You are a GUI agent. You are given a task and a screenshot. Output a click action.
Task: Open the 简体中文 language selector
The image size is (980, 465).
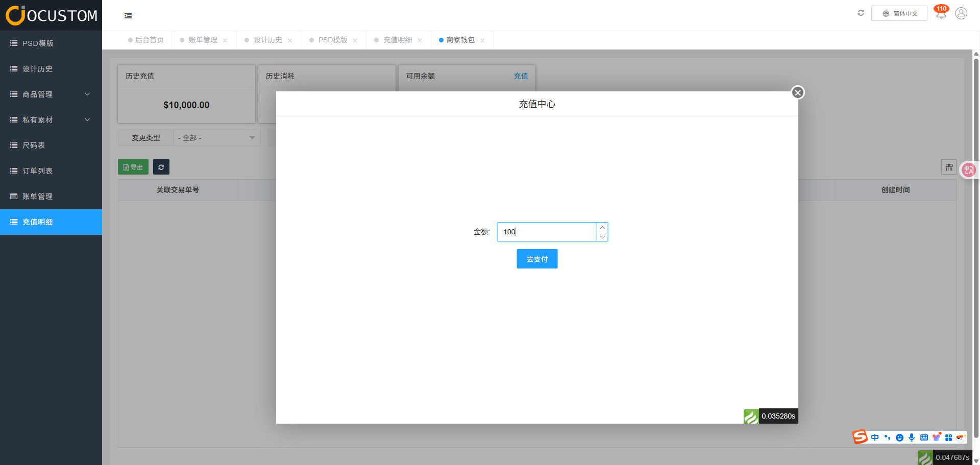899,13
